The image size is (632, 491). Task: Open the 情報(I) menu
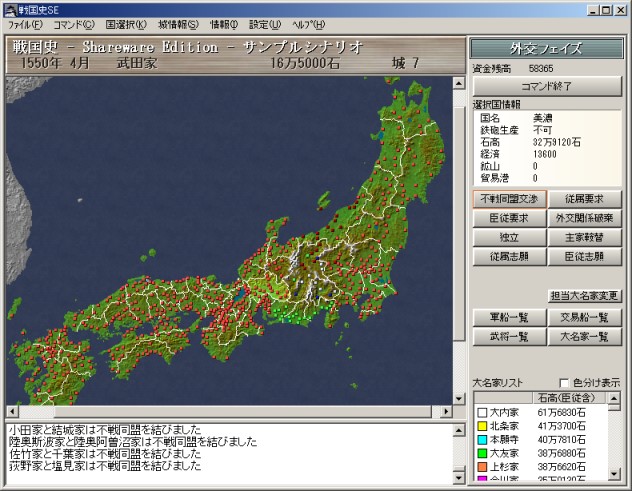click(224, 25)
